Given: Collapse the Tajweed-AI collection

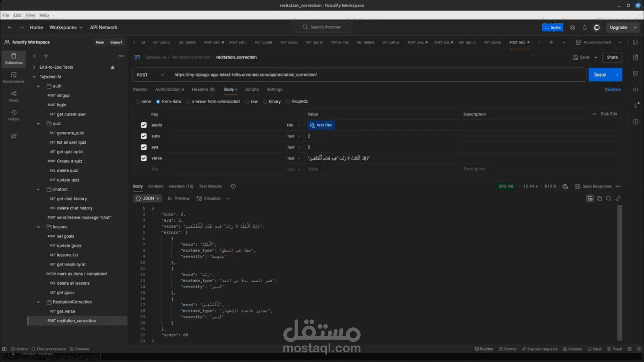Looking at the screenshot, I should click(34, 77).
